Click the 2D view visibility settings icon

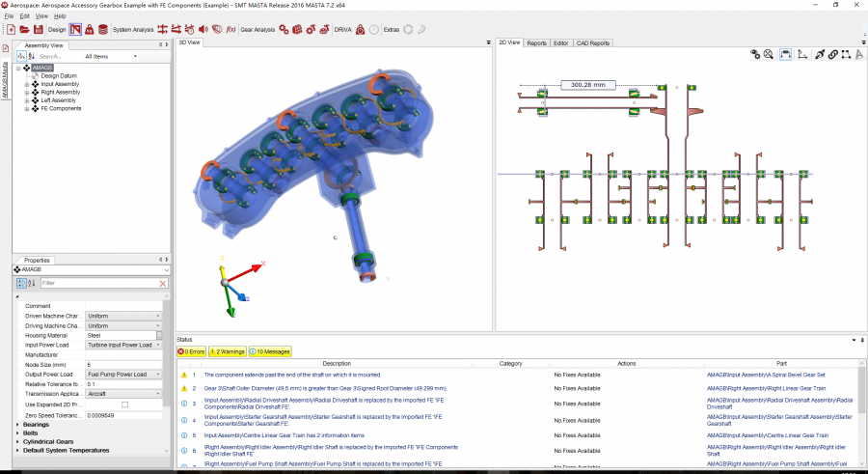click(755, 54)
